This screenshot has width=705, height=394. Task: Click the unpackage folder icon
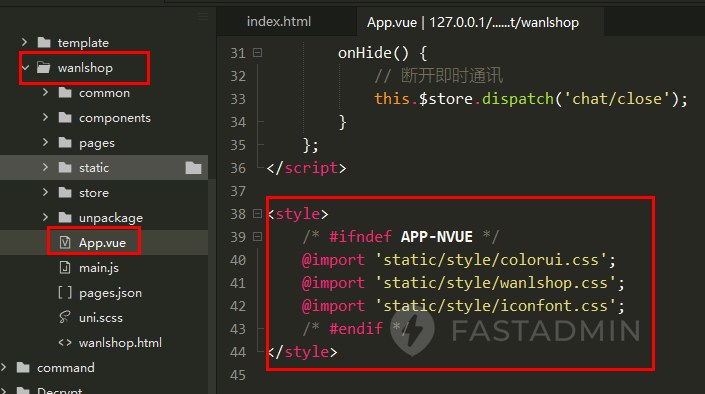[x=65, y=218]
